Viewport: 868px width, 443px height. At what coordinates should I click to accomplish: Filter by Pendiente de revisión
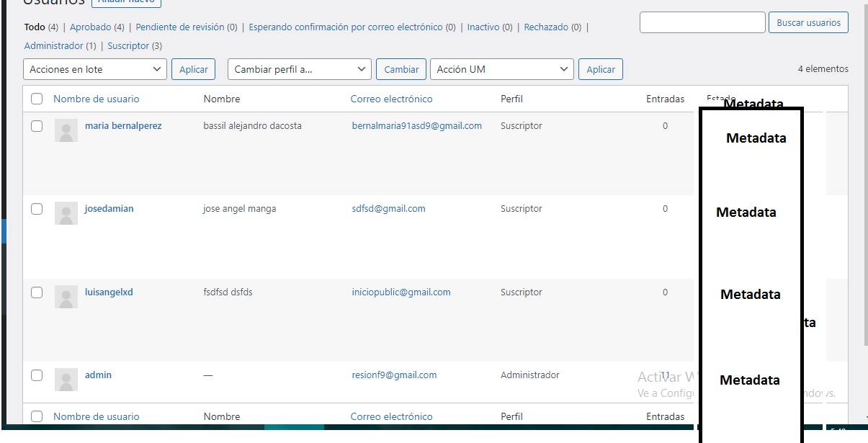coord(180,27)
